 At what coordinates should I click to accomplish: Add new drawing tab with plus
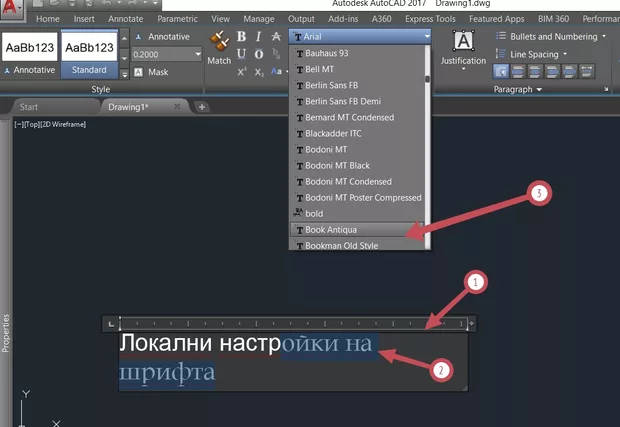pos(202,107)
